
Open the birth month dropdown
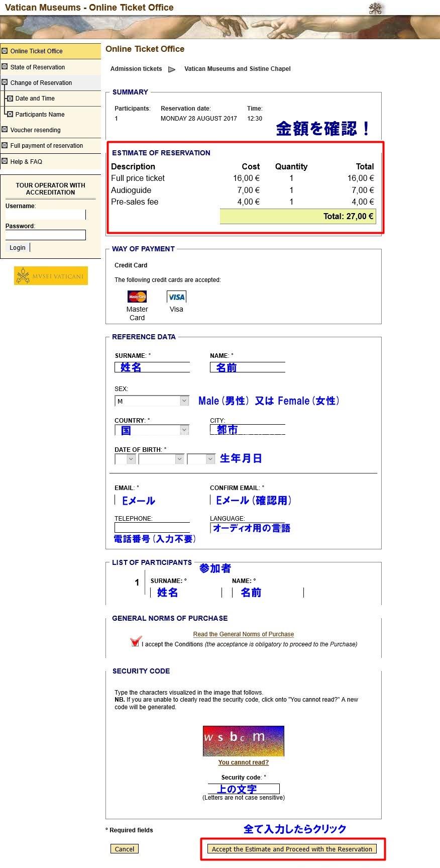tap(161, 459)
